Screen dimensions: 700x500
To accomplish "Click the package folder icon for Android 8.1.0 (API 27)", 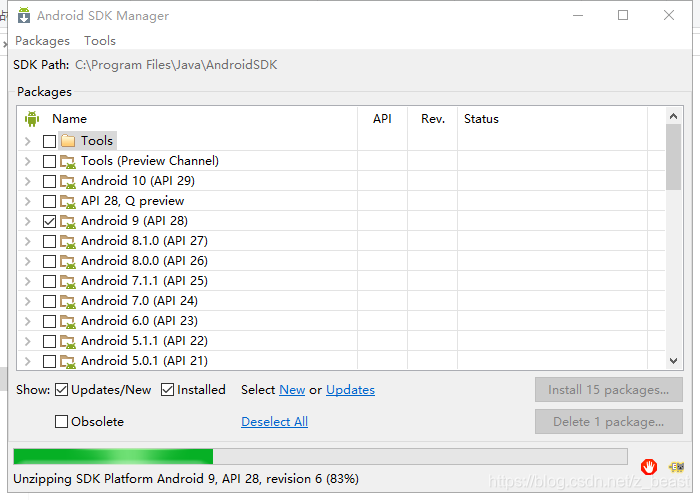I will [68, 242].
